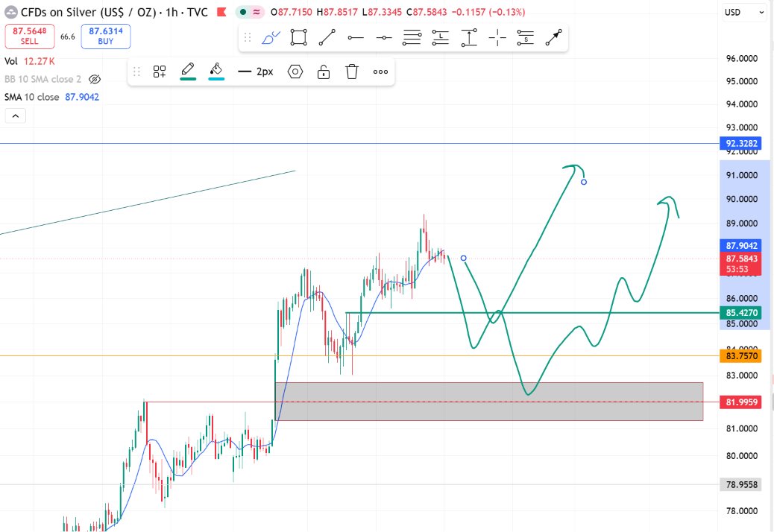
Task: Click the 66.6 spread value
Action: (x=68, y=37)
